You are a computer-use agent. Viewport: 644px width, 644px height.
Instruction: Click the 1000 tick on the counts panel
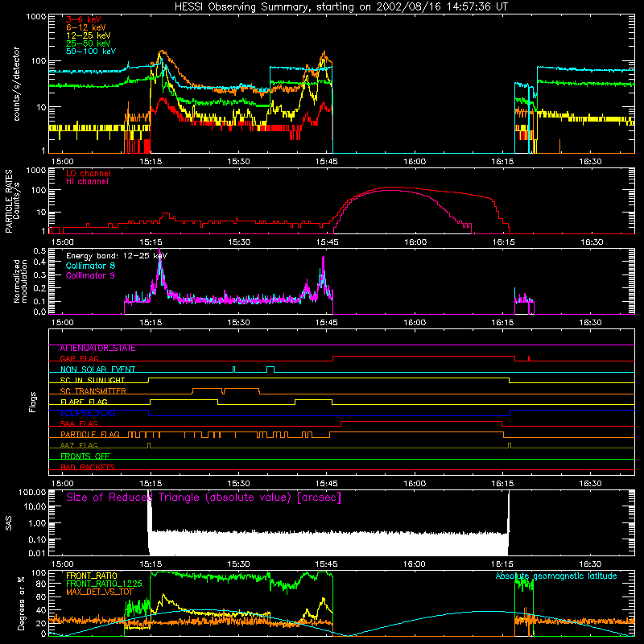(x=35, y=17)
